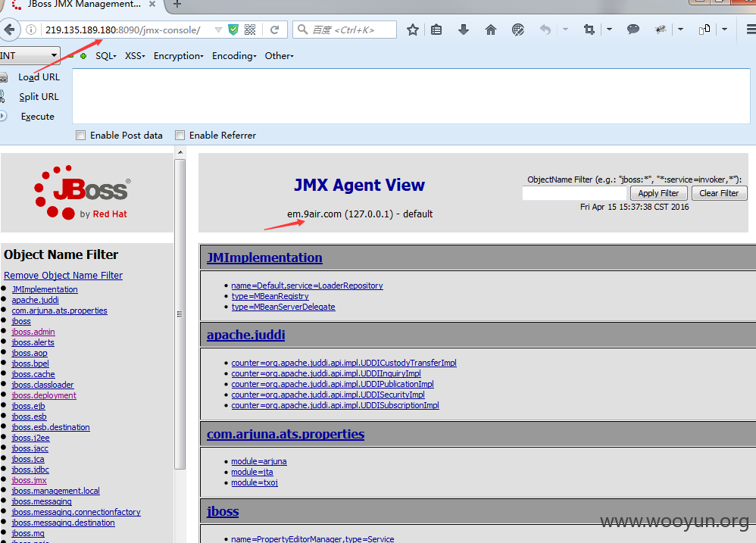Expand the address bar history dropdown arrow
The height and width of the screenshot is (543, 756).
tap(218, 30)
